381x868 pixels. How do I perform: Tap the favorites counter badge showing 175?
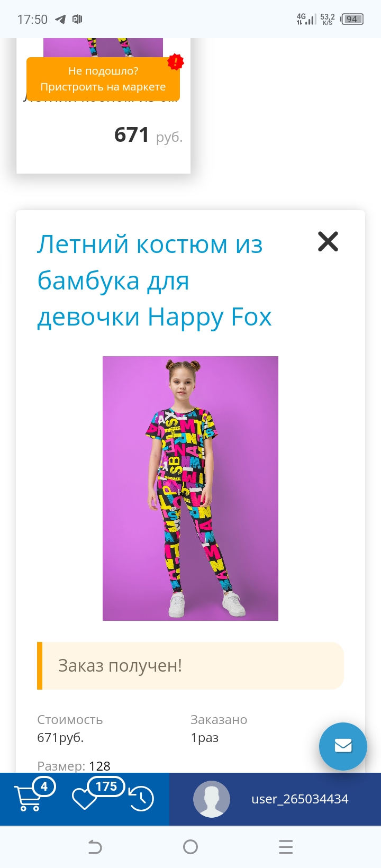[106, 786]
